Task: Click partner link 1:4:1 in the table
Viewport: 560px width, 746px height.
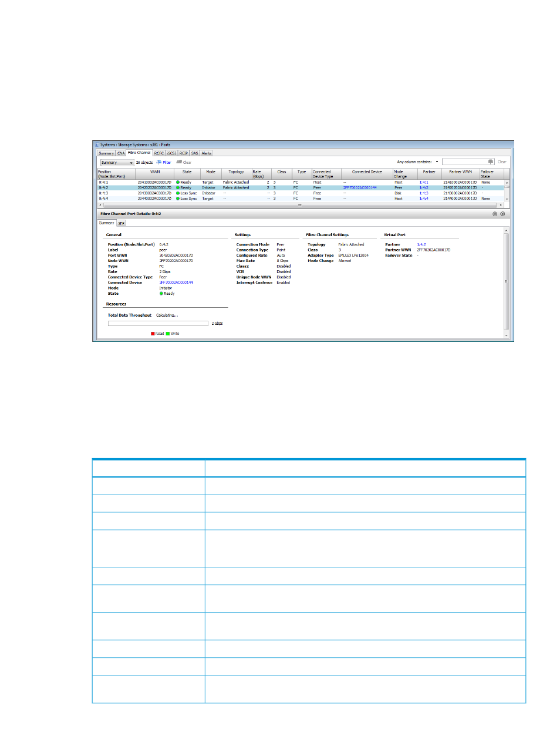Action: click(x=424, y=182)
